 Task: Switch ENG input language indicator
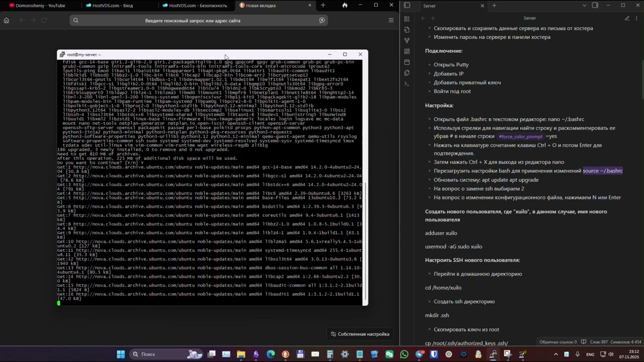point(590,354)
